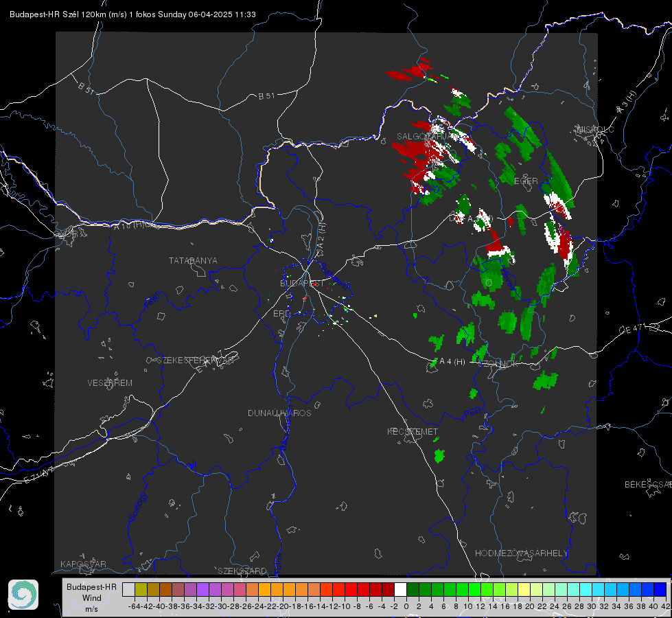This screenshot has width=672, height=618.
Task: Click the MISKOLC city label
Action: [x=595, y=130]
